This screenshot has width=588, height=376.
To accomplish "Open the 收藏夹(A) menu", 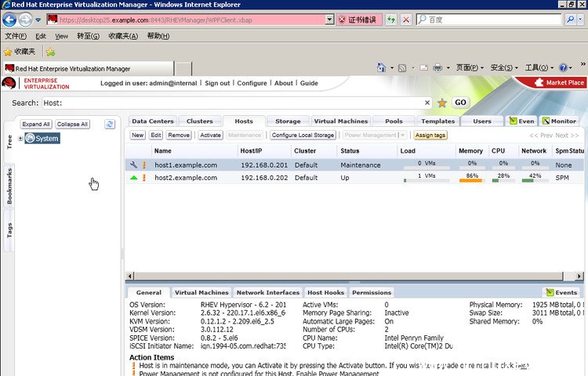I will pos(123,36).
